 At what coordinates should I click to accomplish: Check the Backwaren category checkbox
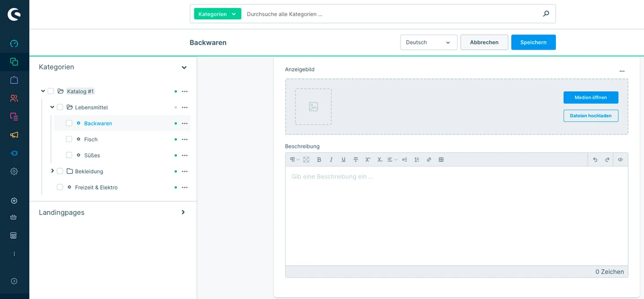[69, 123]
